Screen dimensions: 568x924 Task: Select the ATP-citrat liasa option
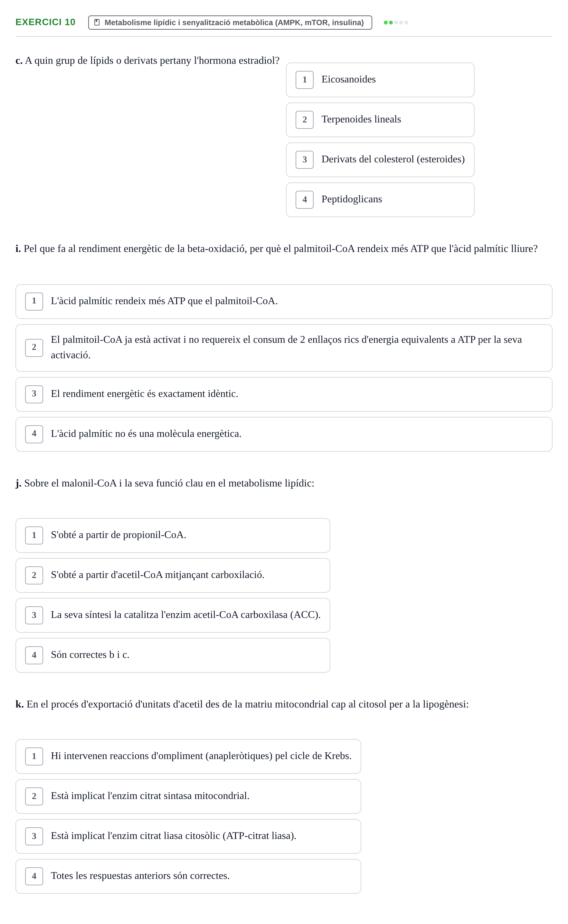coord(188,836)
